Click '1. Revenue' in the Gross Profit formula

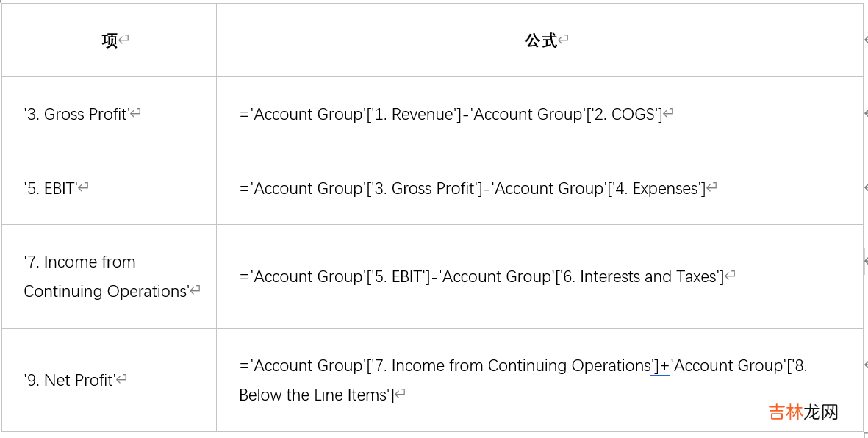click(413, 114)
